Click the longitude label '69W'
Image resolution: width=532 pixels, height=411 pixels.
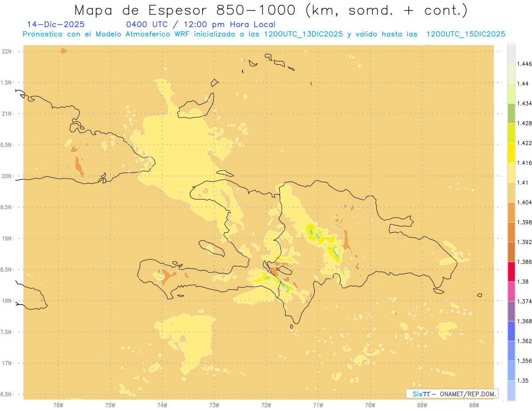[x=422, y=405]
